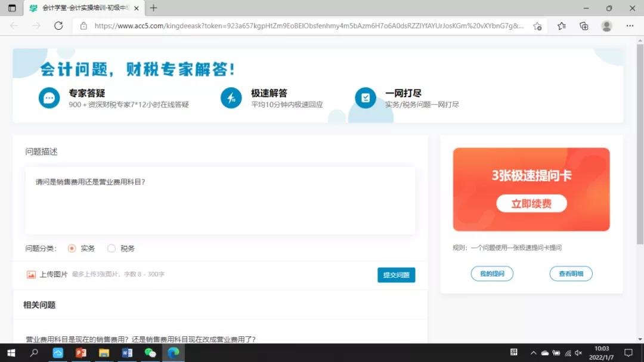
Task: Open WeChat from the taskbar
Action: pos(150,352)
